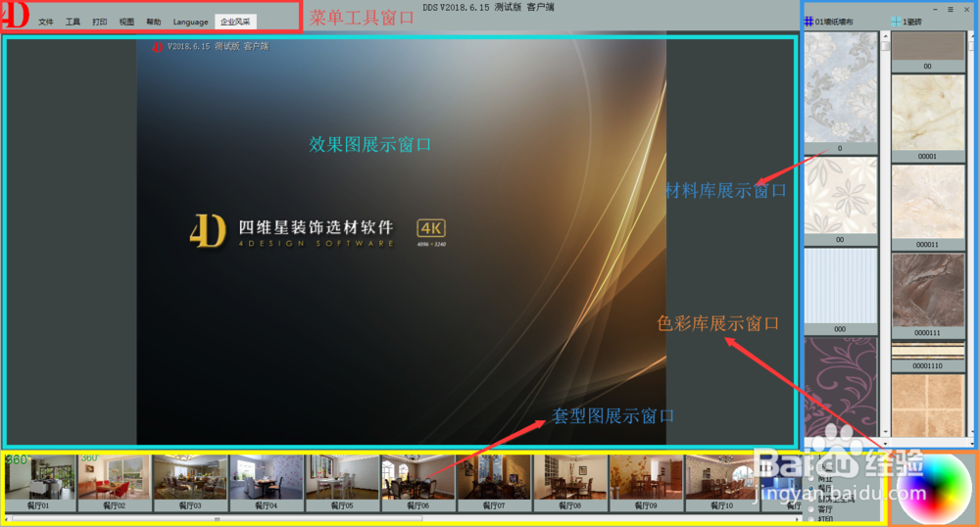
Task: Choose the brown marble tile 0000111
Action: coord(928,296)
